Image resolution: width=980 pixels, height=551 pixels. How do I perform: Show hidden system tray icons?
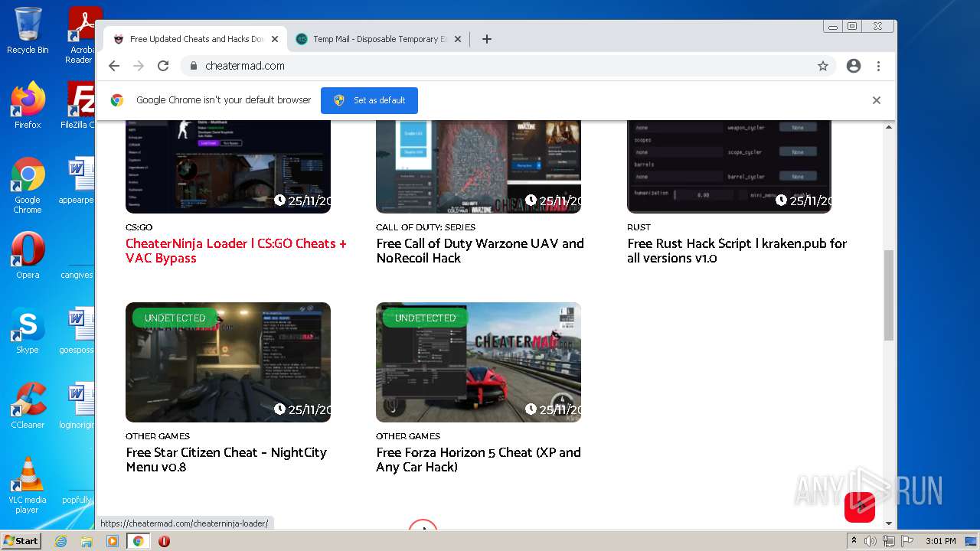click(x=854, y=541)
